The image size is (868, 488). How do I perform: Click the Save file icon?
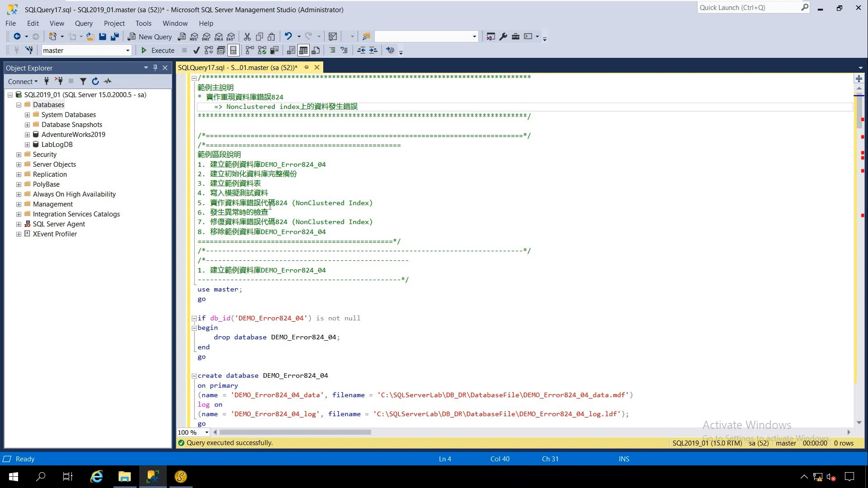pos(103,37)
